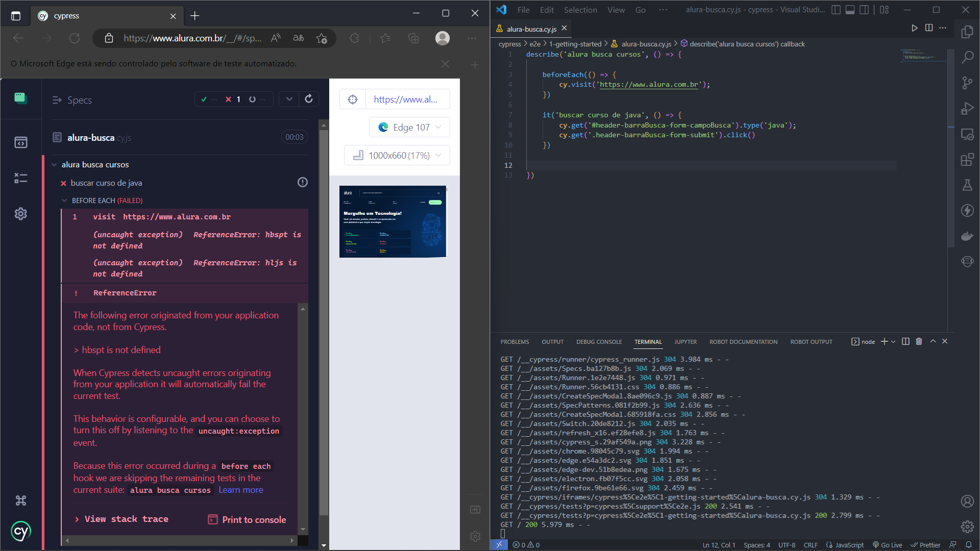Click Edge address bar URL field
Screen dimensions: 980x551
192,38
